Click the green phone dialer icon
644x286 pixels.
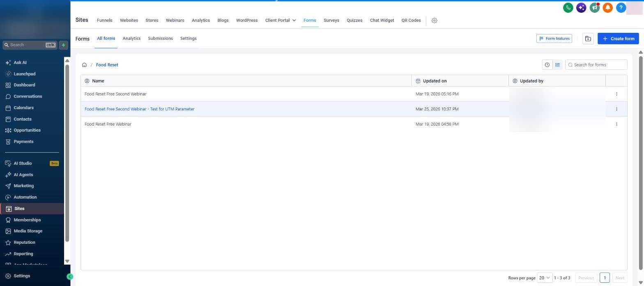[568, 7]
